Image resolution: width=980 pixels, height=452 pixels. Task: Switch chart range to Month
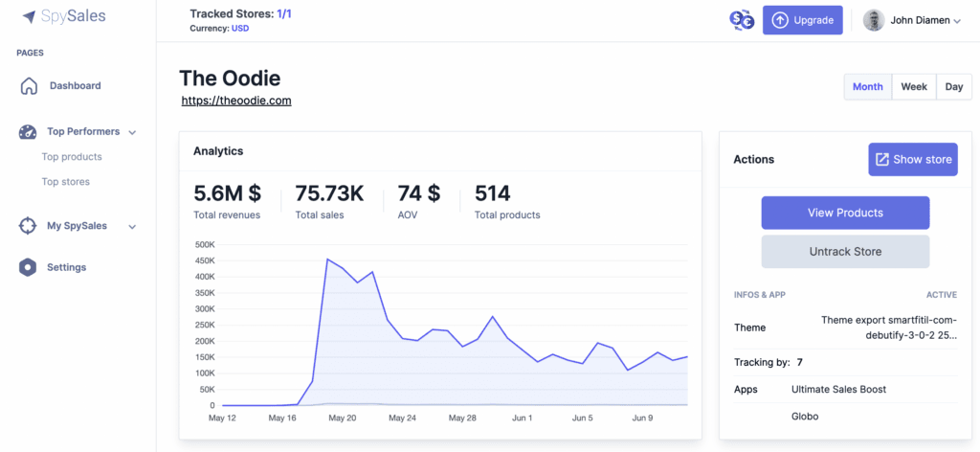(867, 87)
